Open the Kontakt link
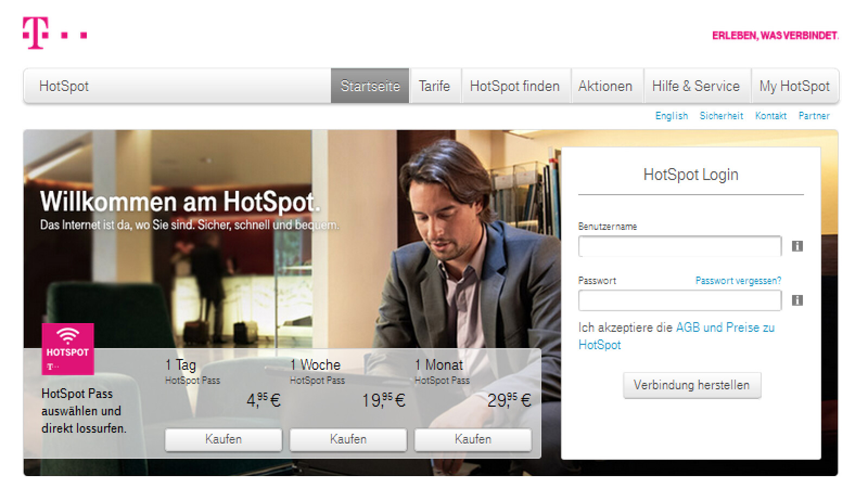 point(771,115)
